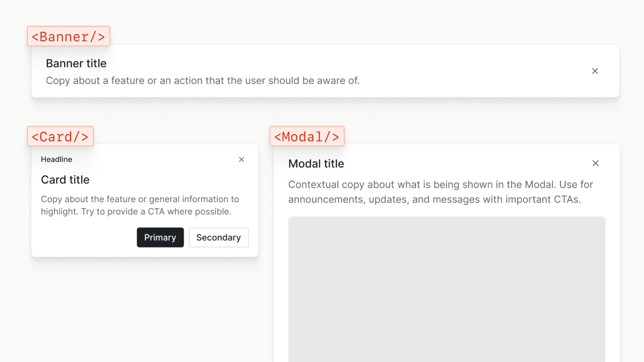
Task: Dismiss the Modal via the X icon
Action: [595, 163]
